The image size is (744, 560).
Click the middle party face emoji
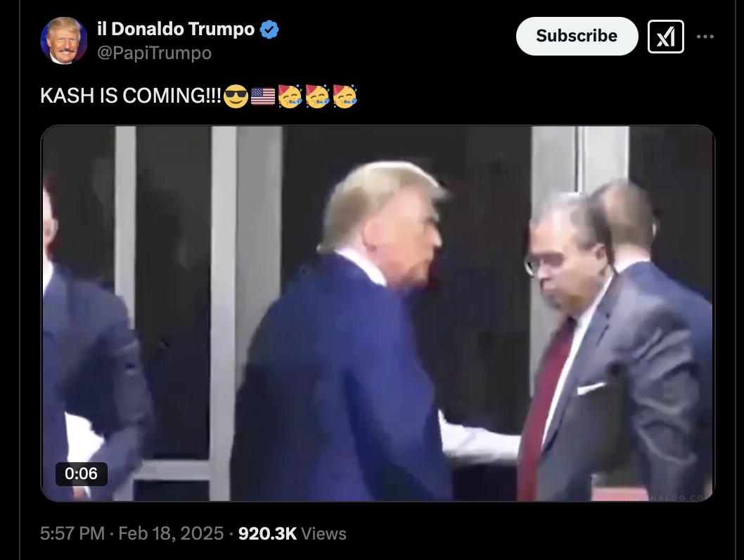click(x=317, y=96)
